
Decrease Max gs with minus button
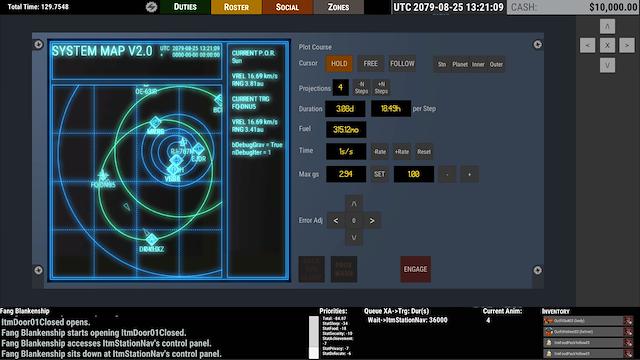coord(447,174)
